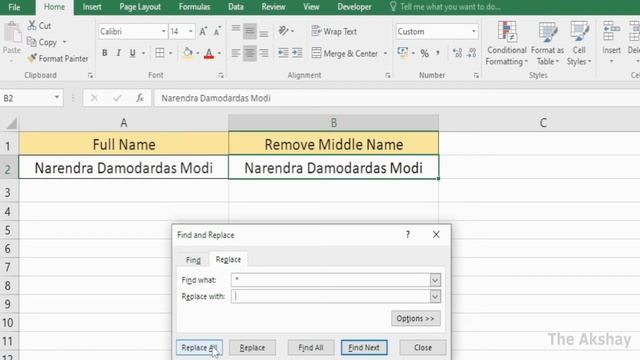This screenshot has height=360, width=640.
Task: Click the decrease decimal icon
Action: click(472, 53)
